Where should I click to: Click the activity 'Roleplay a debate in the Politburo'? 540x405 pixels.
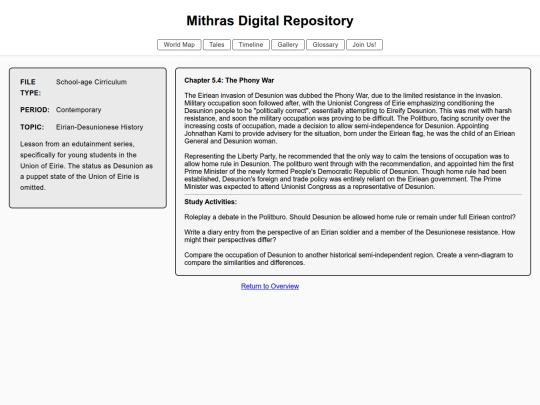point(350,217)
